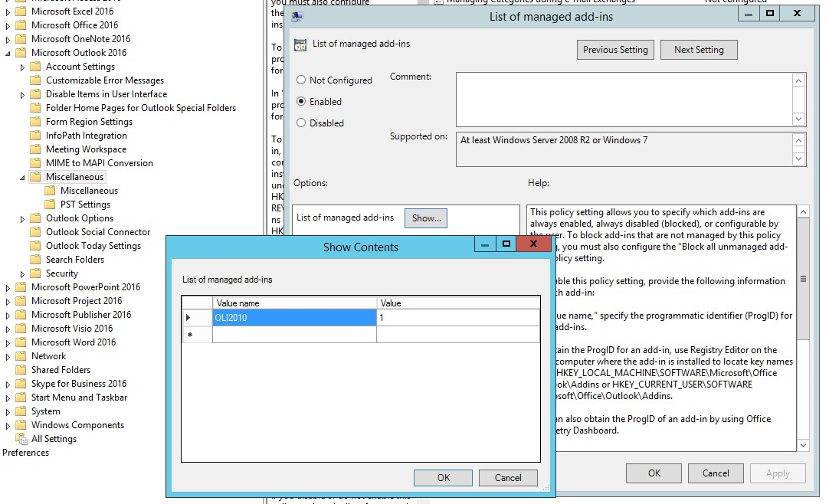Click the InfoPath Integration folder icon
The image size is (829, 504).
click(x=35, y=136)
